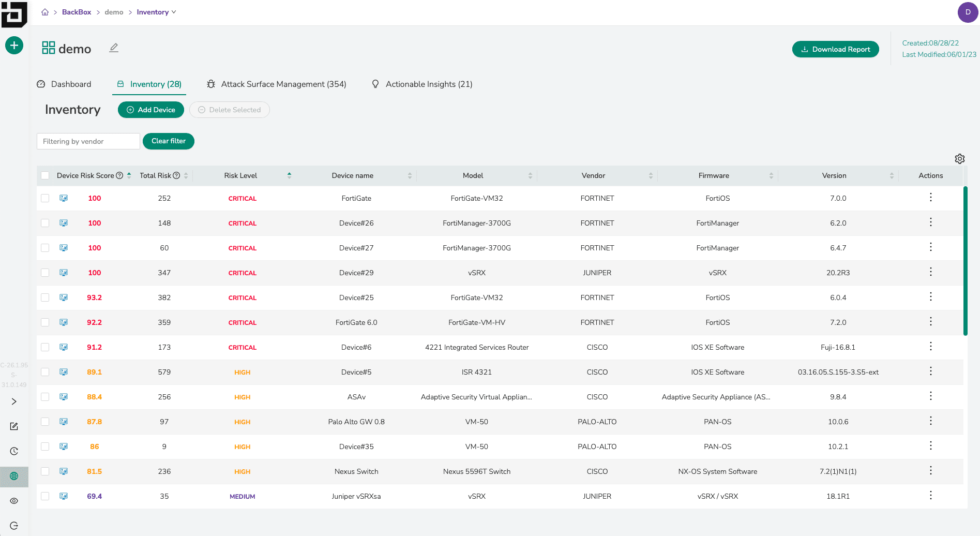Sort by Total Risk column arrows
Image resolution: width=980 pixels, height=536 pixels.
click(186, 175)
